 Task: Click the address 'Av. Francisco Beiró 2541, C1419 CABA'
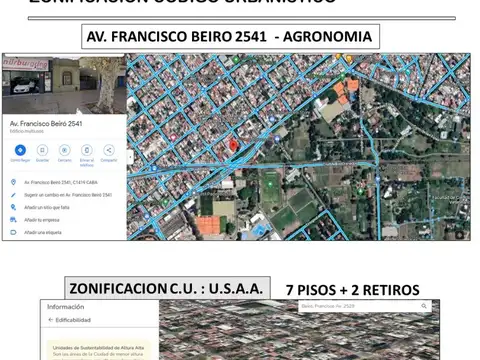tap(61, 182)
